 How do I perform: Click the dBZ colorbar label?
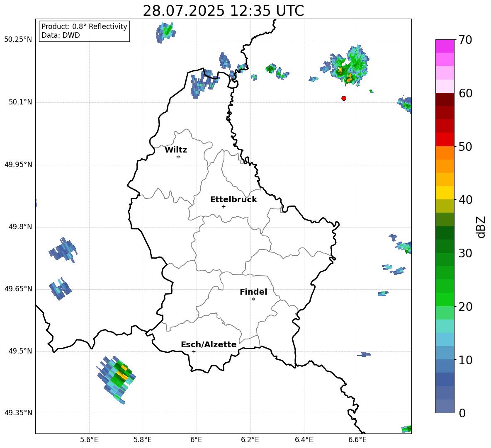click(x=480, y=227)
